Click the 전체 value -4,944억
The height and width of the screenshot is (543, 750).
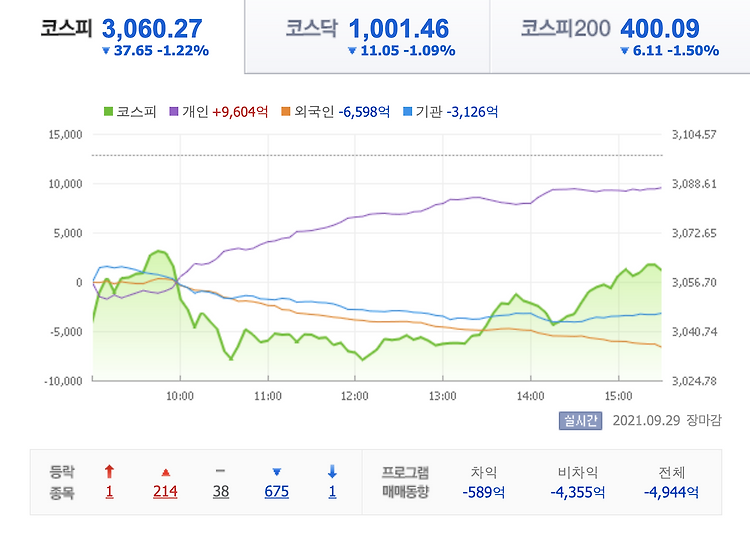(671, 492)
